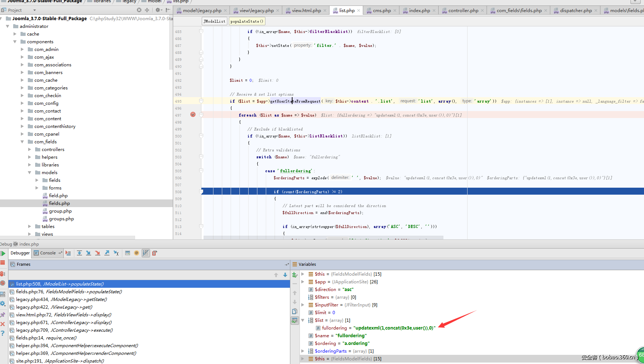The width and height of the screenshot is (644, 364).
Task: Collapse the com_fields folder
Action: (22, 142)
